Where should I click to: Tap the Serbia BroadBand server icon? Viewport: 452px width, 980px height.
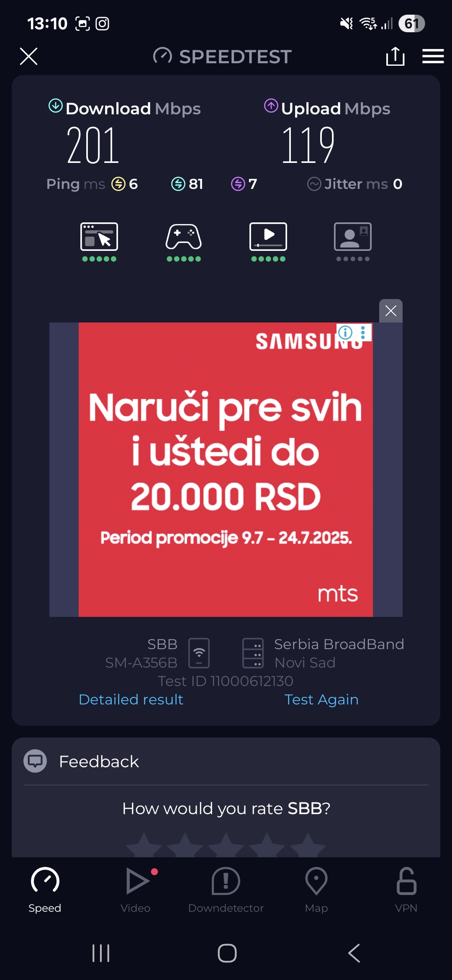[x=253, y=653]
